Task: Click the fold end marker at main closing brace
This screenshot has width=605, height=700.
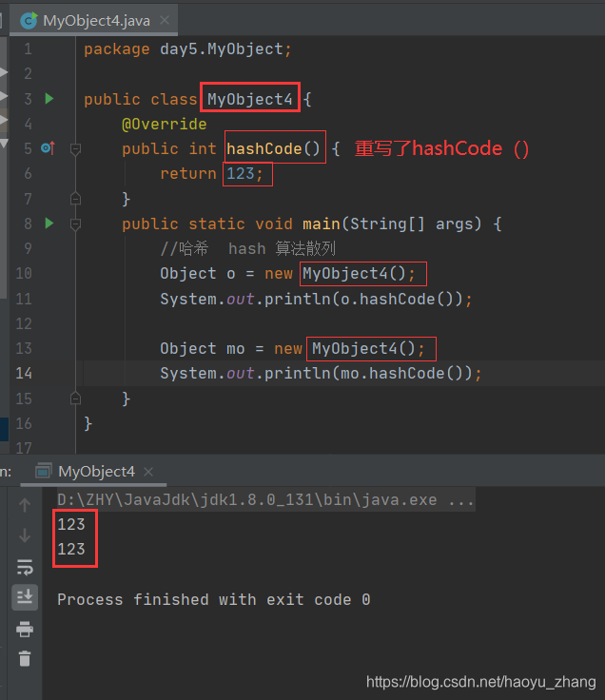Action: coord(75,398)
